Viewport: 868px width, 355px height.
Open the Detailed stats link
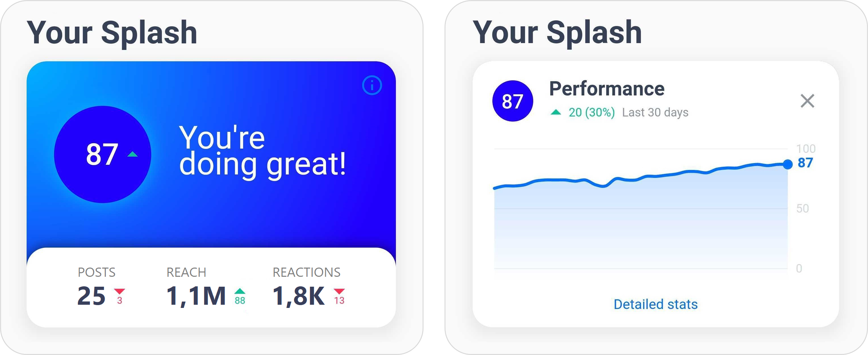coord(655,304)
